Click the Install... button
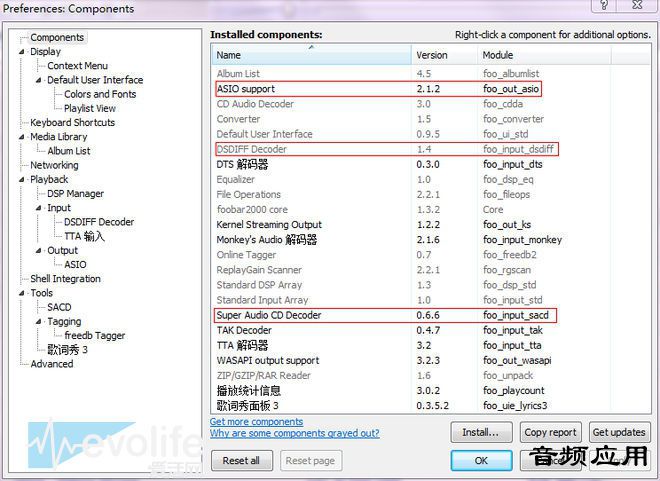This screenshot has height=481, width=660. coord(481,432)
